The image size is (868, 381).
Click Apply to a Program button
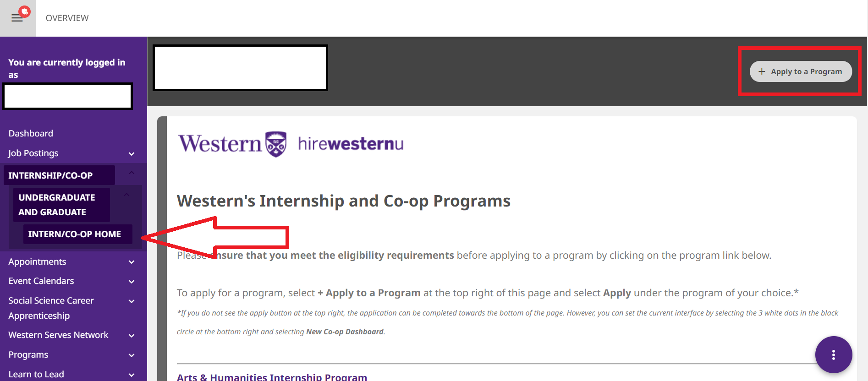[x=801, y=71]
